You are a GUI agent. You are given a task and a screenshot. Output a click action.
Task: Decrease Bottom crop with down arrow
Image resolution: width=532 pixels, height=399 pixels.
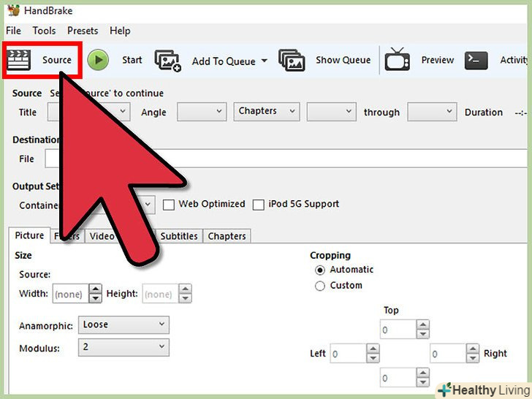(x=422, y=382)
